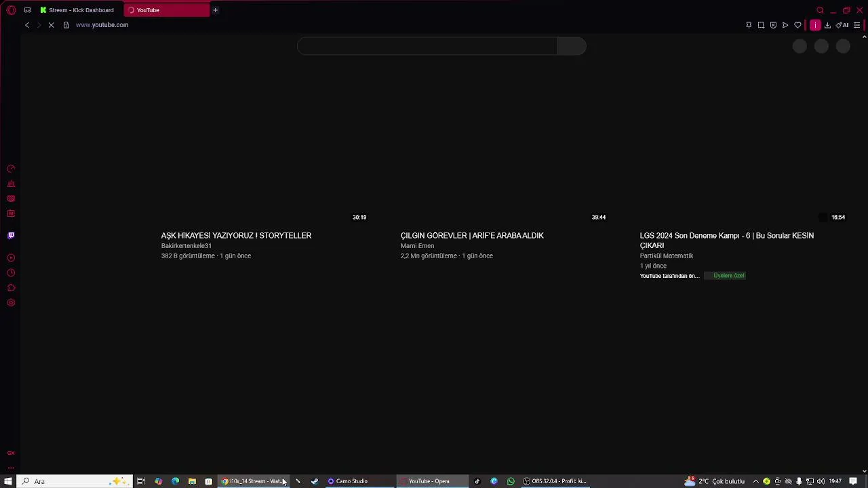Open TikTok from the taskbar

click(477, 481)
